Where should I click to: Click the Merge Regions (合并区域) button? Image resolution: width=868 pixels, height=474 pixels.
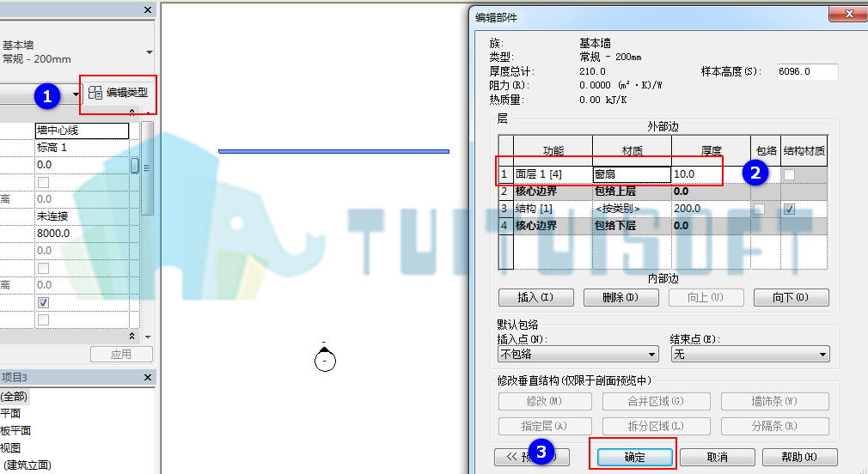point(656,401)
